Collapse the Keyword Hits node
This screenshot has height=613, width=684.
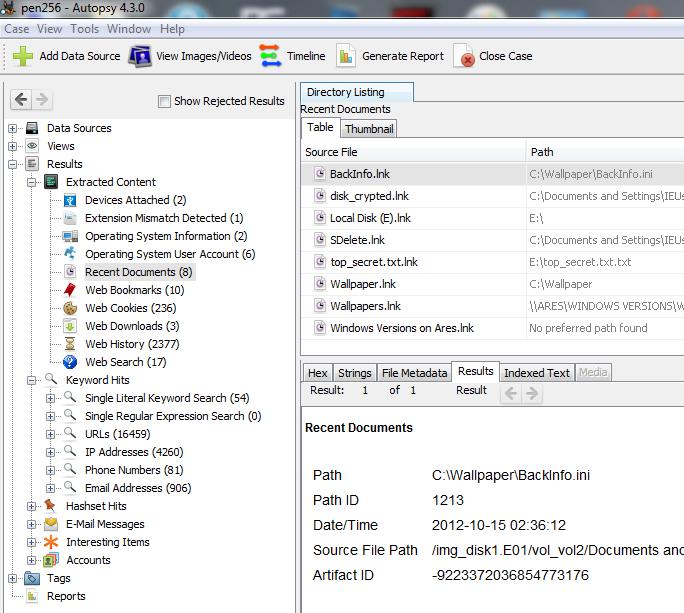[32, 380]
